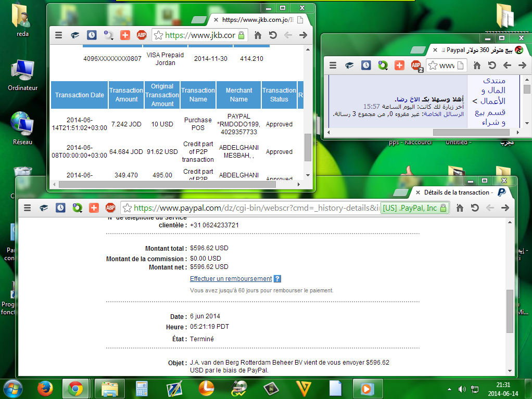
Task: Bookmark the jkb.com page with star
Action: (158, 35)
